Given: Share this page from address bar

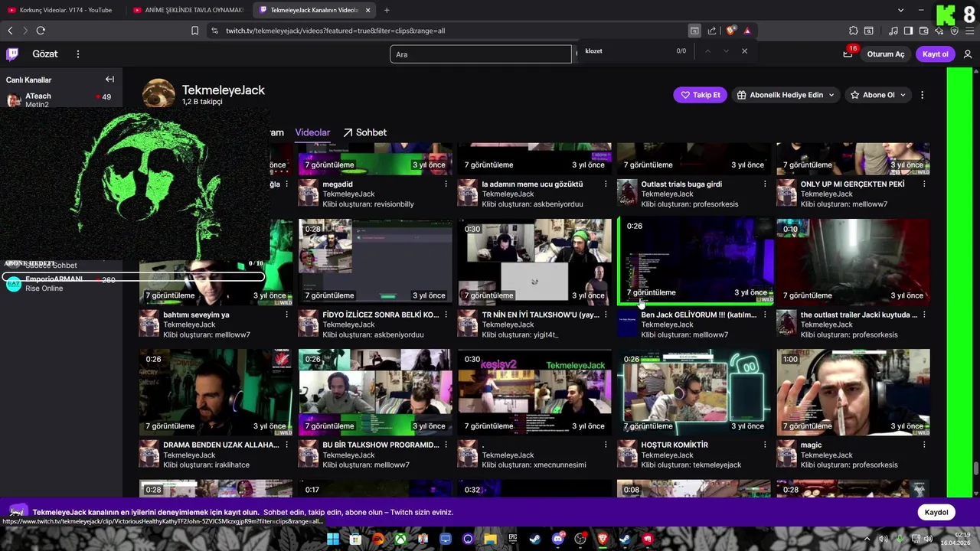Looking at the screenshot, I should click(712, 31).
